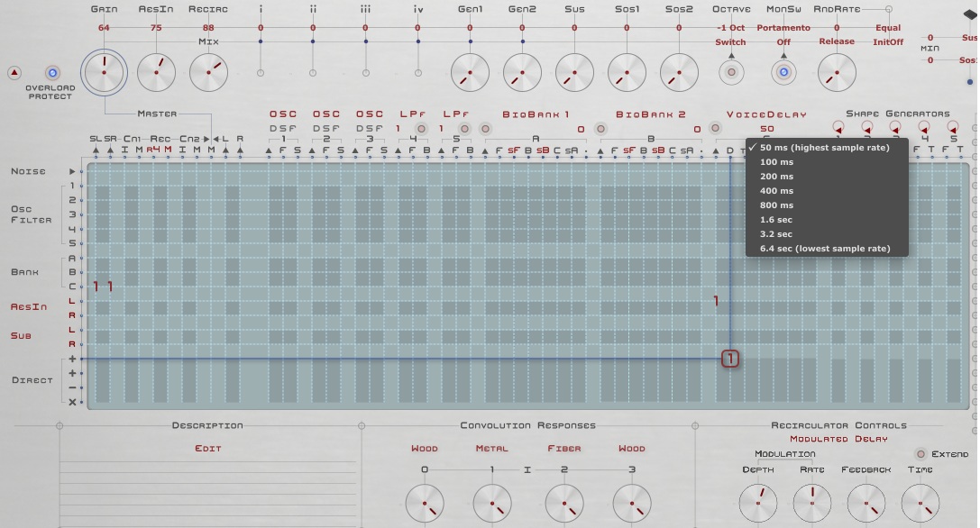The height and width of the screenshot is (528, 980).
Task: Click the Edit description button
Action: [x=208, y=449]
